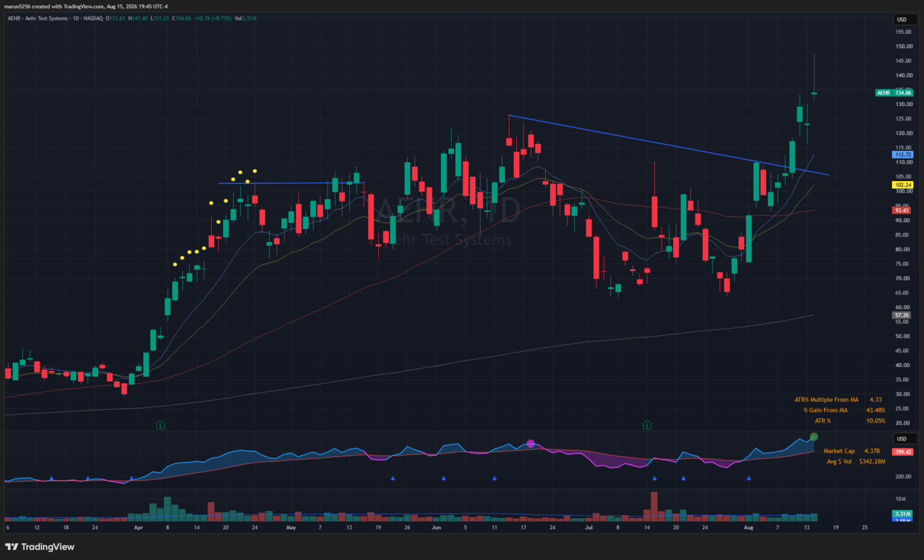This screenshot has height=560, width=924.
Task: Click the 10M label on the volume scale
Action: pyautogui.click(x=901, y=499)
